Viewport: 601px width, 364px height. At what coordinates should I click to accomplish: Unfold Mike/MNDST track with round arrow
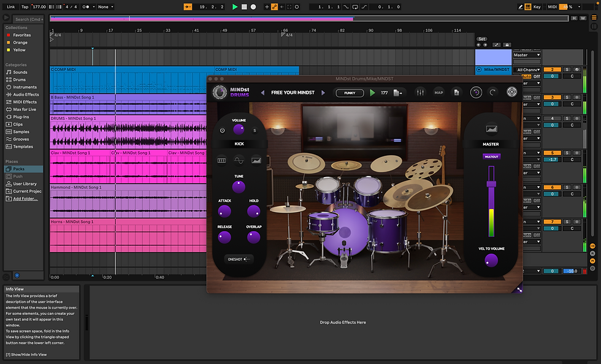pos(479,70)
